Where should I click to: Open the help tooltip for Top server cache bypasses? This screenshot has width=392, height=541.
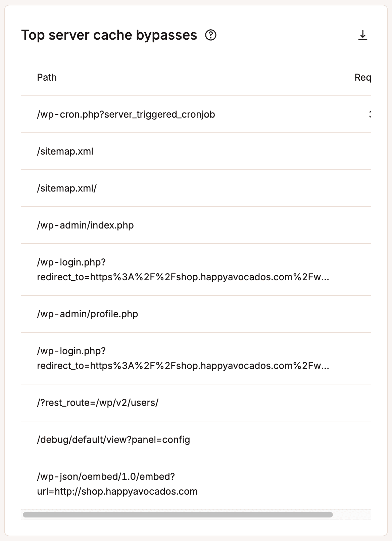pyautogui.click(x=211, y=35)
